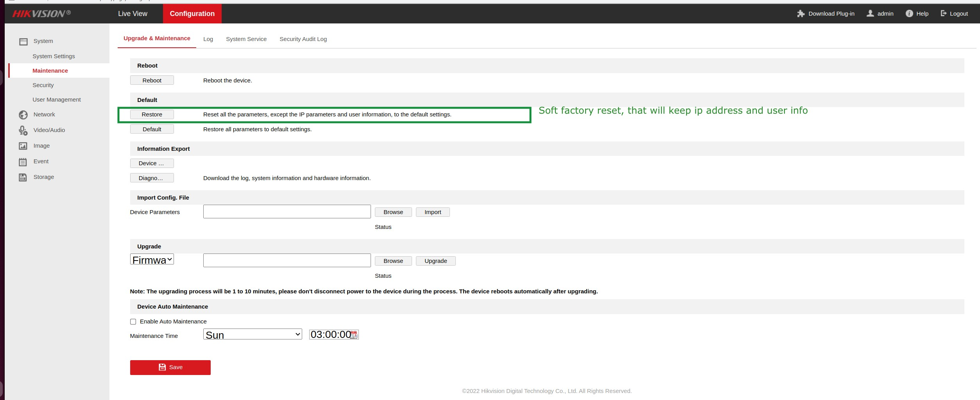
Task: Click the red Save button
Action: pyautogui.click(x=170, y=368)
